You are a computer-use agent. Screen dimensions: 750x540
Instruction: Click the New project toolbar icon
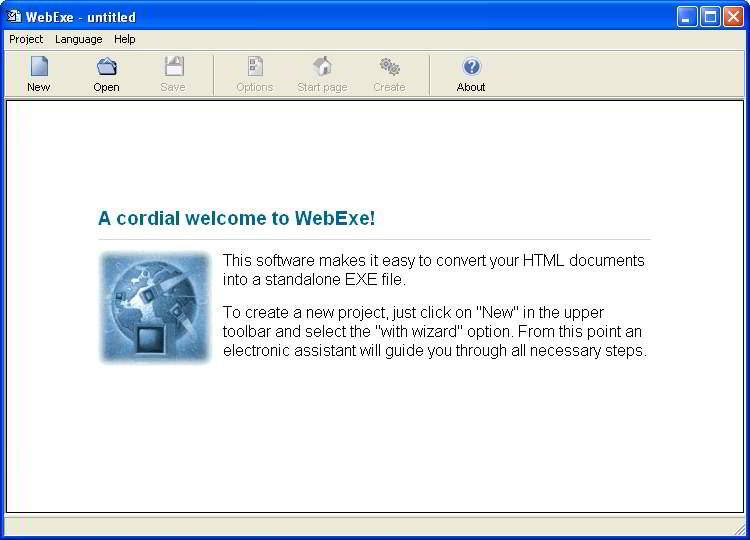pos(38,67)
